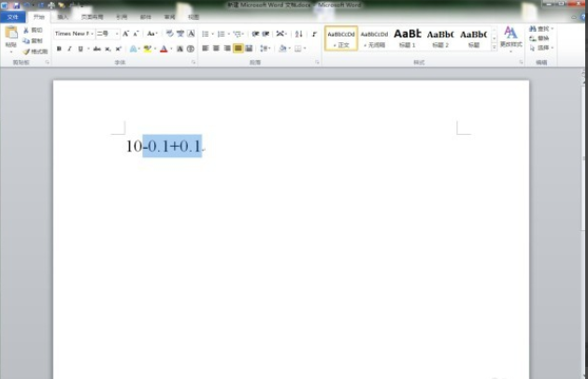Click the Cut (剪切) scissors icon
The height and width of the screenshot is (379, 588).
click(x=26, y=30)
